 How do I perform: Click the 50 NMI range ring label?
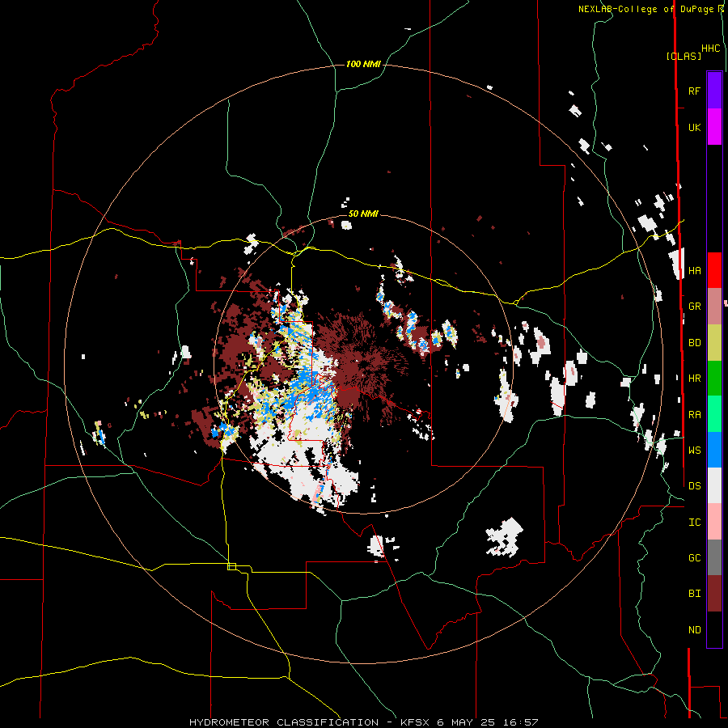[x=363, y=214]
